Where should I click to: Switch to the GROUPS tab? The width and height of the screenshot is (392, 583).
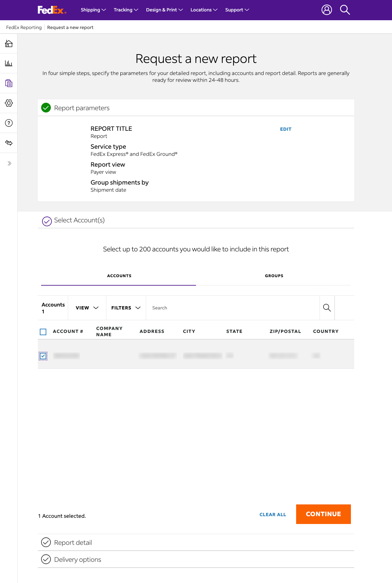[x=274, y=276]
